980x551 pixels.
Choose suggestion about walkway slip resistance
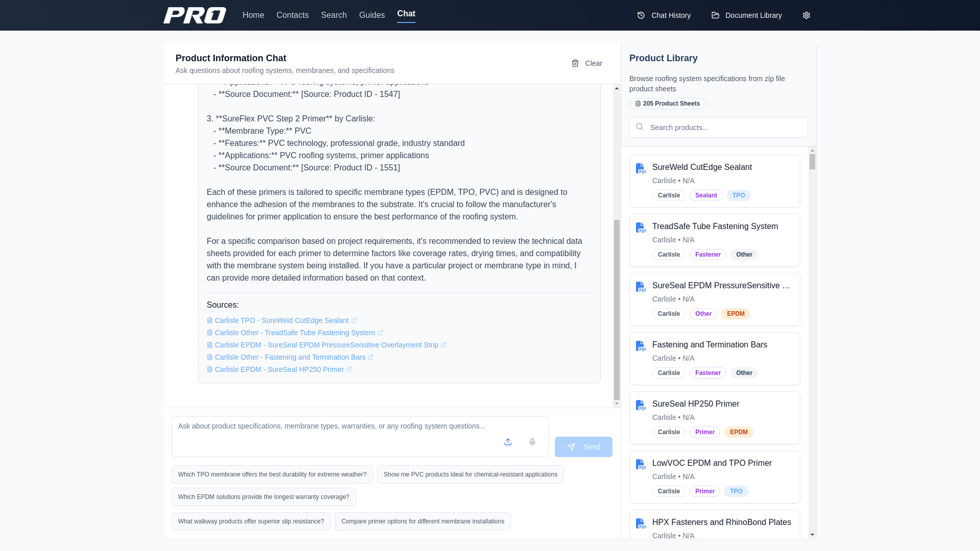(x=251, y=521)
